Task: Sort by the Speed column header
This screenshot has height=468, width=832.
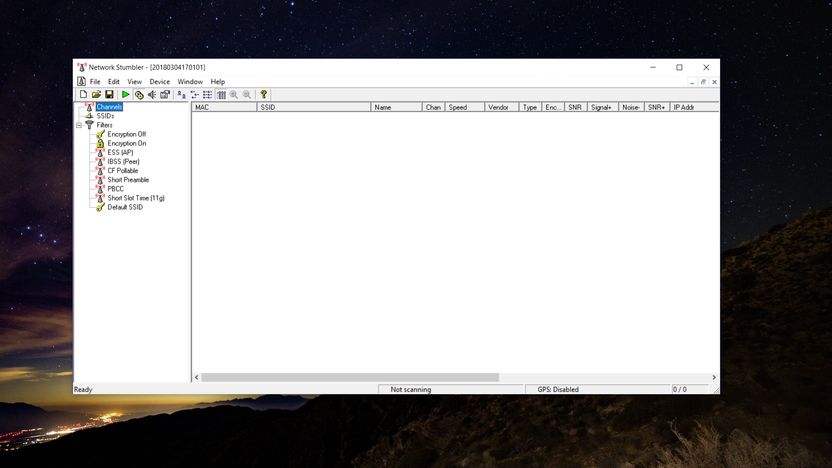Action: pos(465,107)
